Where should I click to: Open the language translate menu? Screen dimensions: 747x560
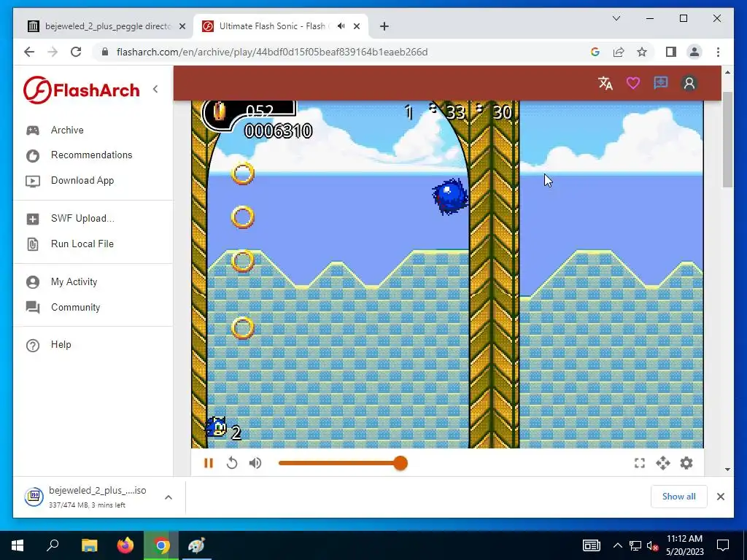605,83
